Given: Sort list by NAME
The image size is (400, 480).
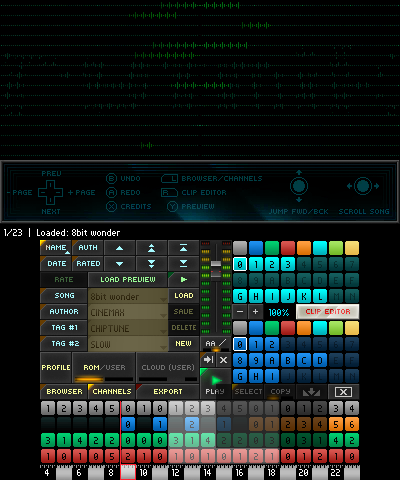Looking at the screenshot, I should pyautogui.click(x=56, y=248).
